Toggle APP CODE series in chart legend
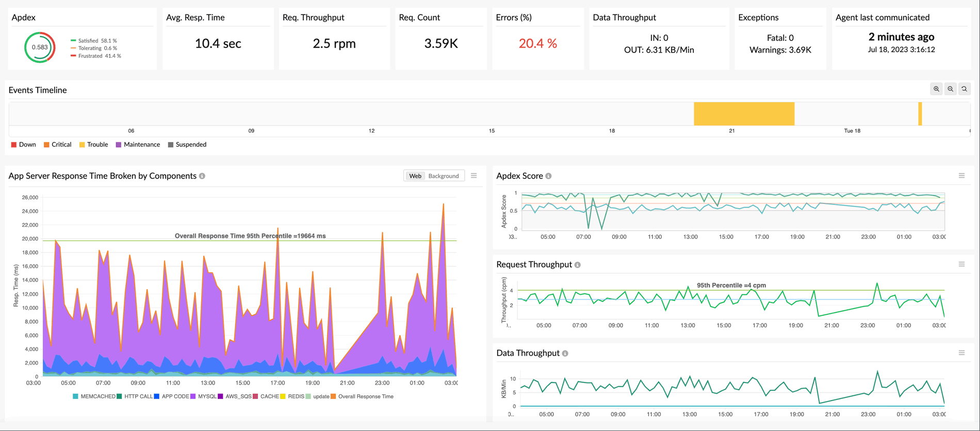Viewport: 980px width, 431px height. click(x=175, y=396)
